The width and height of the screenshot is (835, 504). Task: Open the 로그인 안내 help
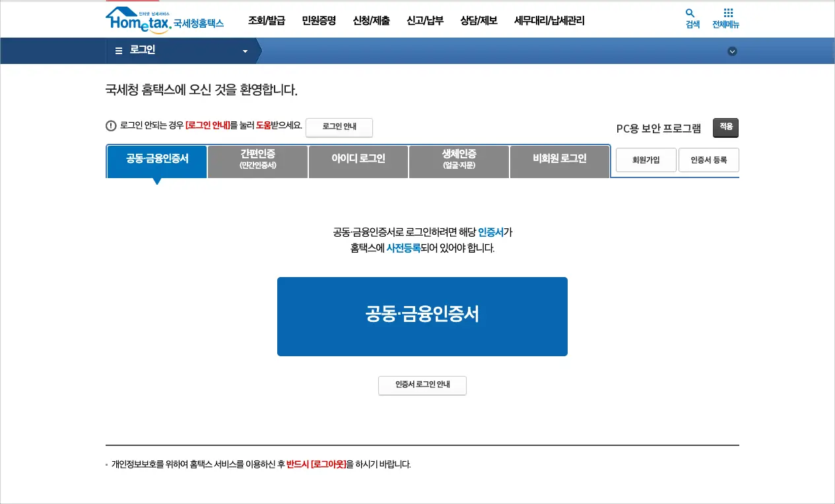coord(339,127)
